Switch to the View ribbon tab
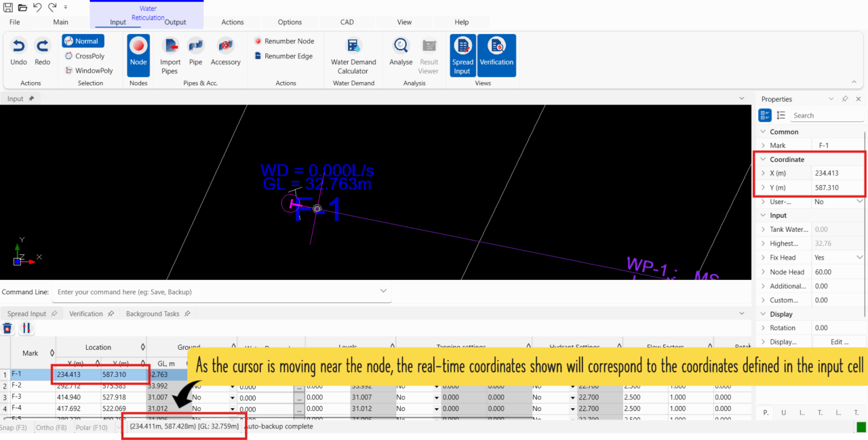This screenshot has width=868, height=440. [x=404, y=22]
